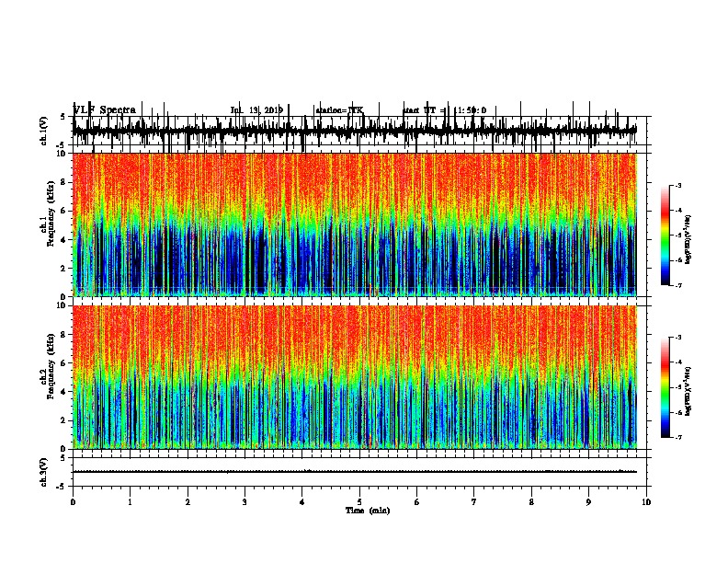
Task: Click the '4' kHz tick of ch.2 spectrogram
Action: coord(64,392)
